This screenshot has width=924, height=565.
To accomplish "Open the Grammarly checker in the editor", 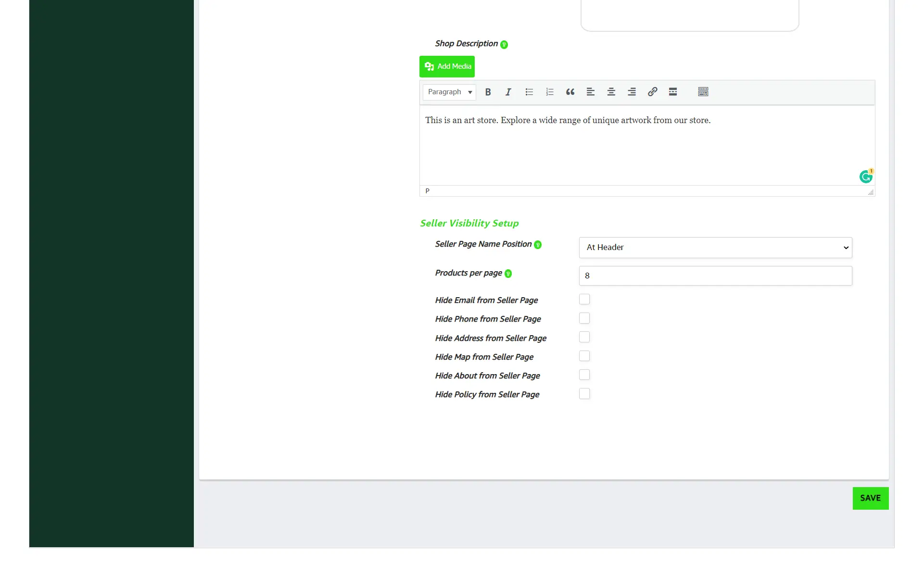I will coord(866,176).
